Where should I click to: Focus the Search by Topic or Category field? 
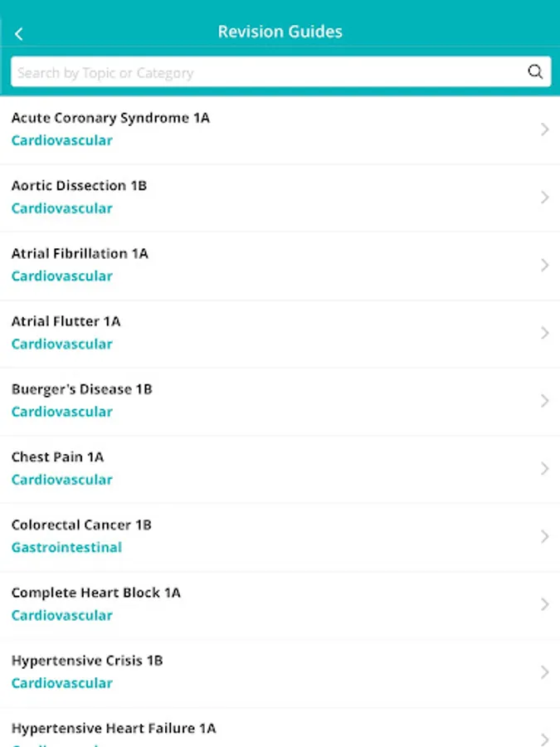point(280,72)
